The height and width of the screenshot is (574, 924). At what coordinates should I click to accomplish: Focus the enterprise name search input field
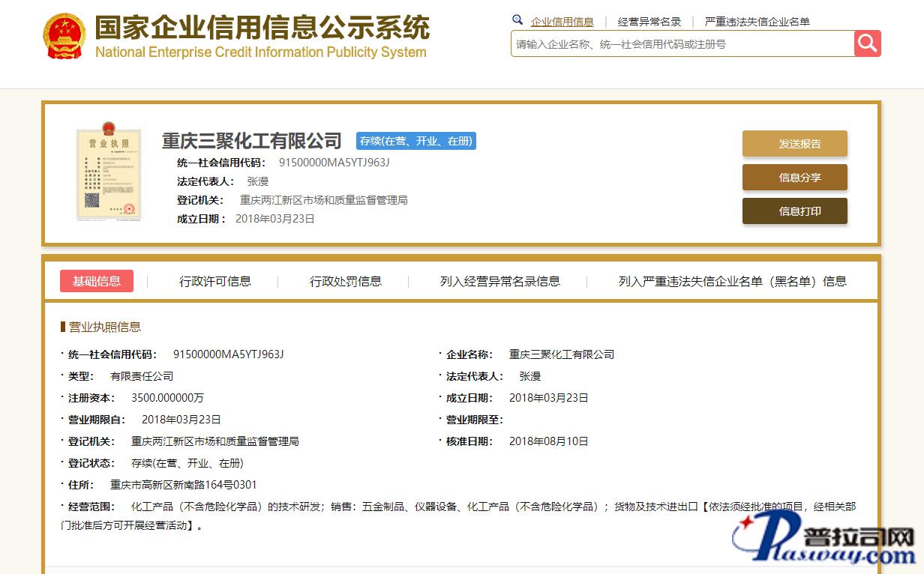682,44
